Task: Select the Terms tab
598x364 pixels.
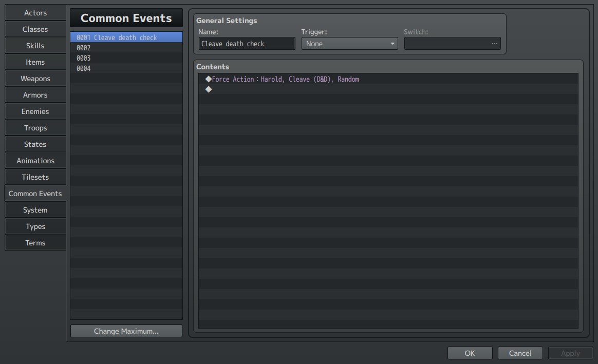Action: [x=35, y=243]
